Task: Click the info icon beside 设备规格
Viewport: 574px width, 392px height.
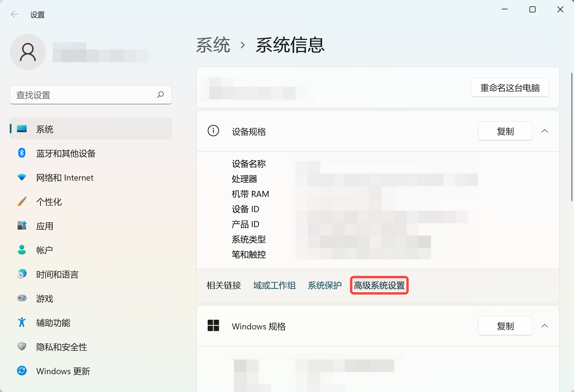Action: coord(213,131)
